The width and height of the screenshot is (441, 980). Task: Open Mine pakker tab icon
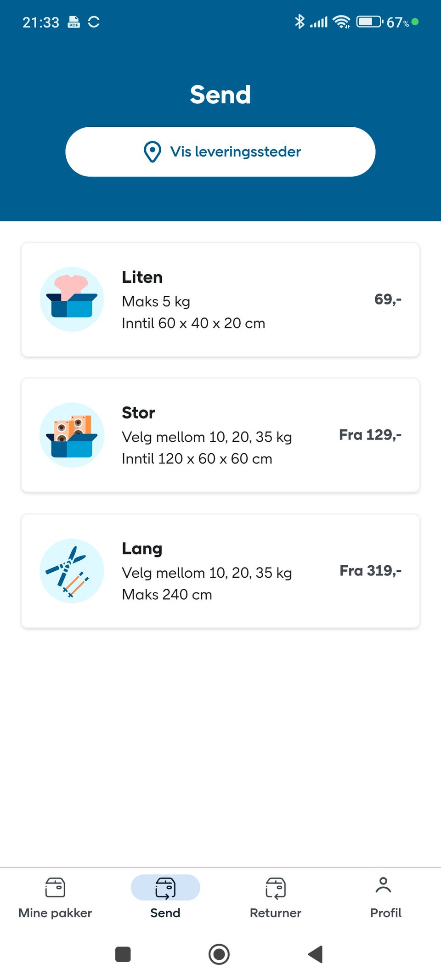pos(55,887)
